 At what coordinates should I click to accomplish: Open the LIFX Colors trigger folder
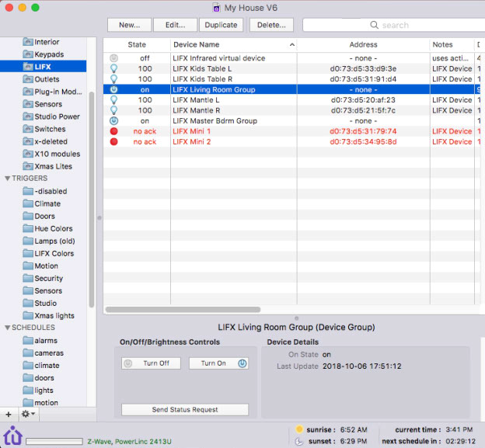coord(48,253)
